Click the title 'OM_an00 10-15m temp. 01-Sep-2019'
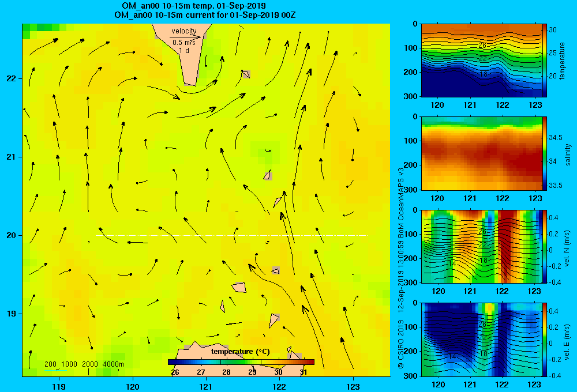 pos(193,6)
